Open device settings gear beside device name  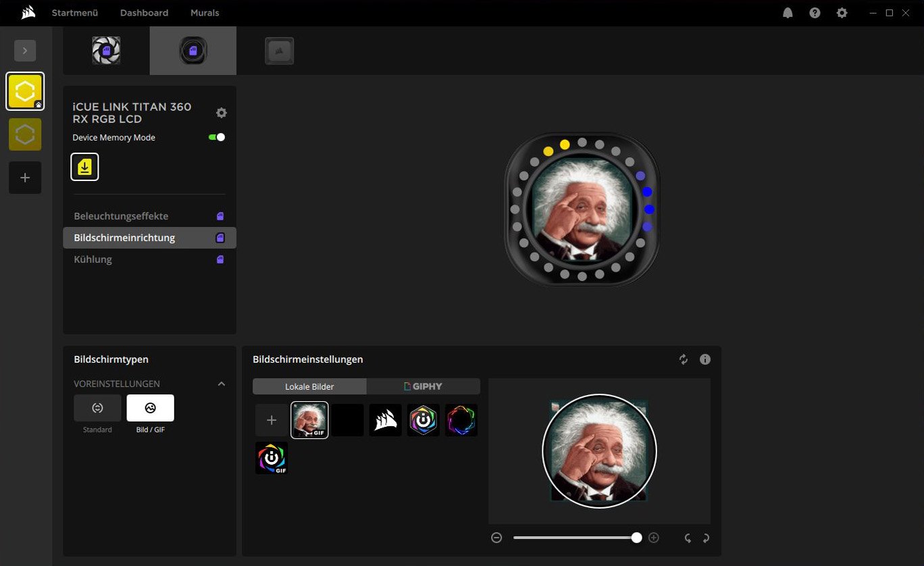221,113
